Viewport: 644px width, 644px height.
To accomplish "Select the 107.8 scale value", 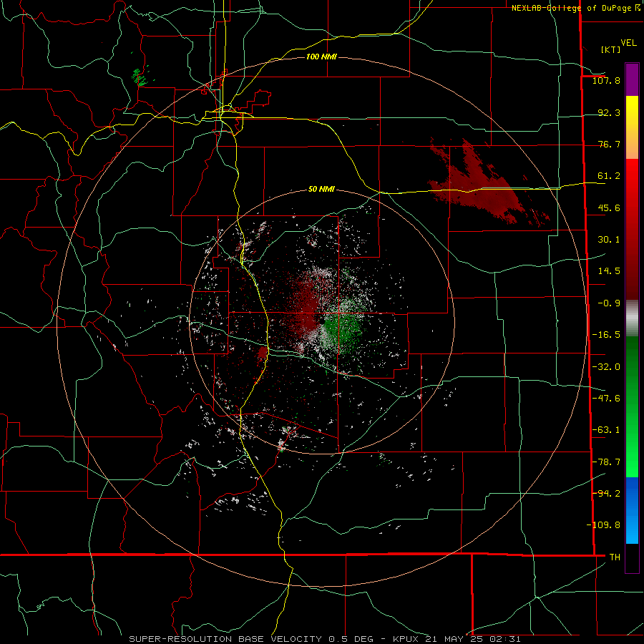I will (606, 80).
